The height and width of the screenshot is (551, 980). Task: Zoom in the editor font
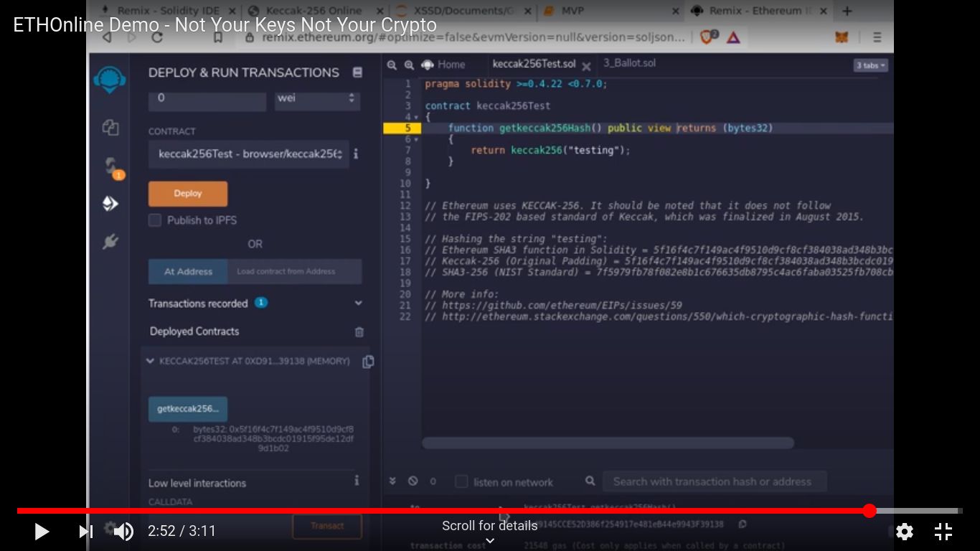click(409, 65)
